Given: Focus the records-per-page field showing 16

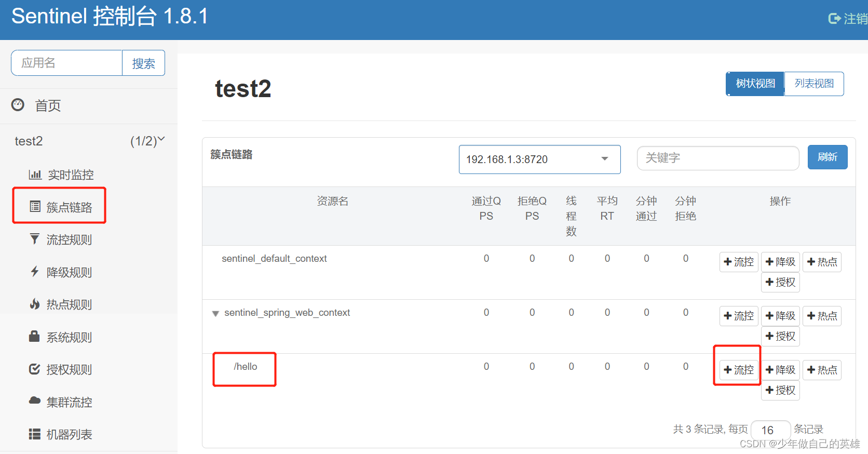Looking at the screenshot, I should [x=770, y=430].
